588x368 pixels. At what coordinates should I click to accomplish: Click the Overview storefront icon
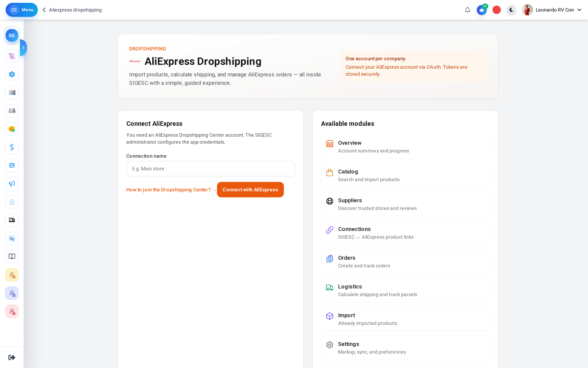click(330, 144)
